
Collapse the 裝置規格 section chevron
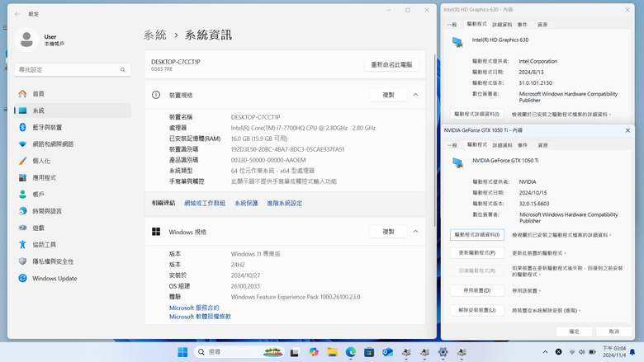click(x=415, y=95)
